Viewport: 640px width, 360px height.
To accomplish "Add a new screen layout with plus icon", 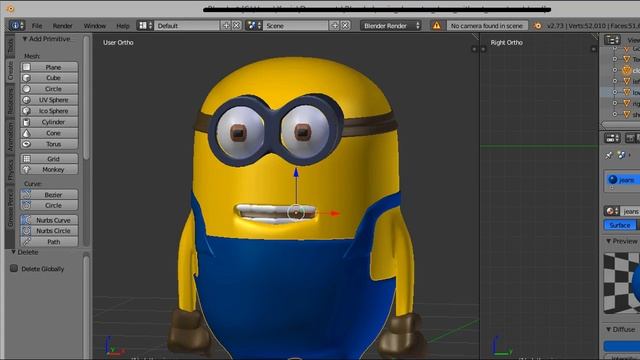I will 226,26.
